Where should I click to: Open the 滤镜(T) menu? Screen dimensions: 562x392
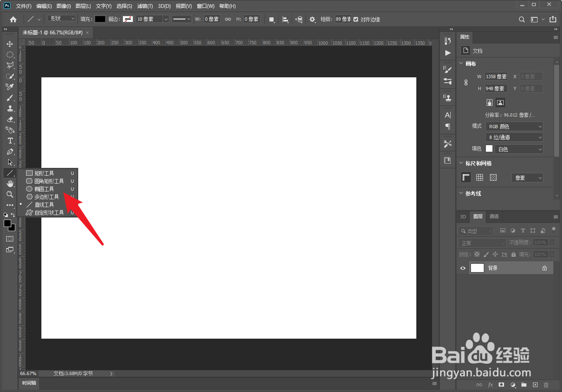(x=145, y=6)
